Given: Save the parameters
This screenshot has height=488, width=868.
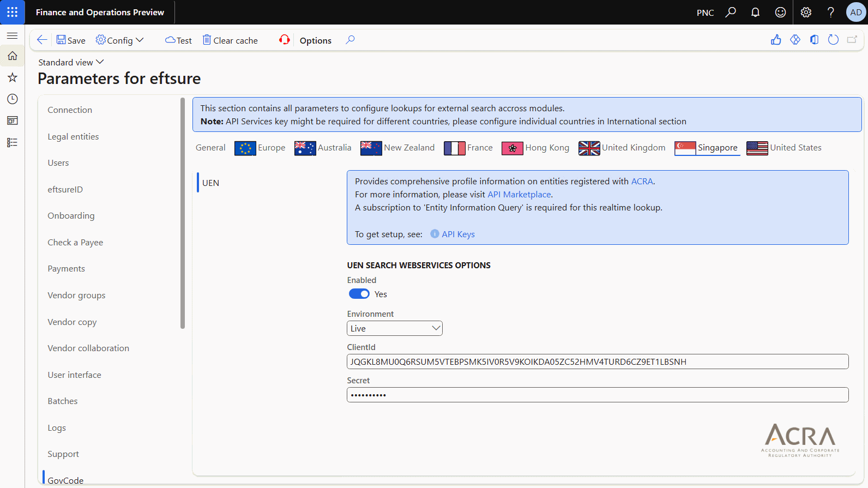Looking at the screenshot, I should pyautogui.click(x=71, y=40).
